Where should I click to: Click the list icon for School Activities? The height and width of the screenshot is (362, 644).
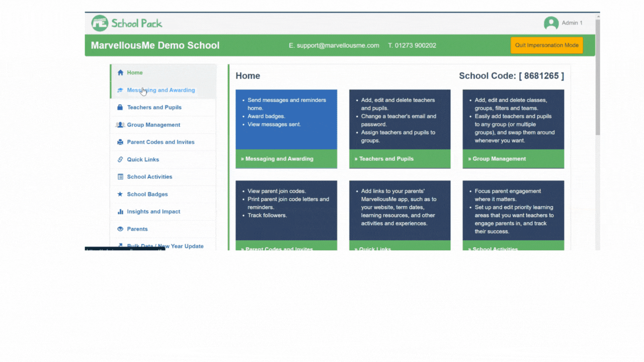click(120, 177)
